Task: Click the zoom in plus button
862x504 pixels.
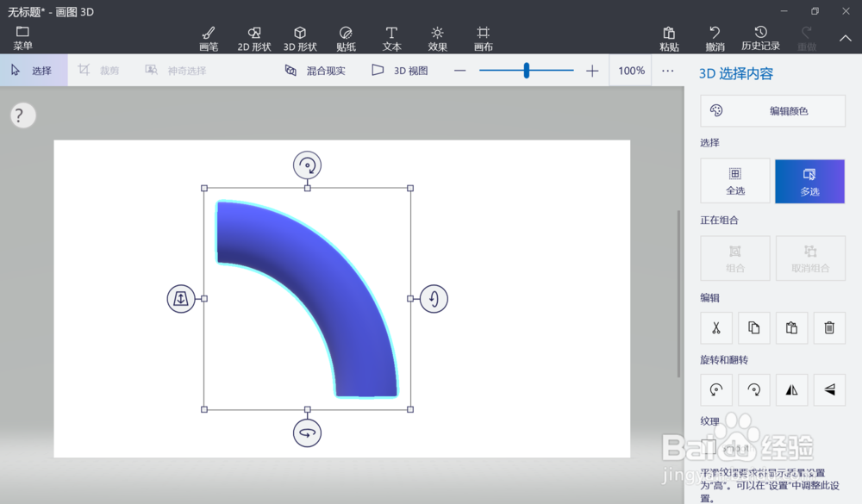Action: pos(592,71)
